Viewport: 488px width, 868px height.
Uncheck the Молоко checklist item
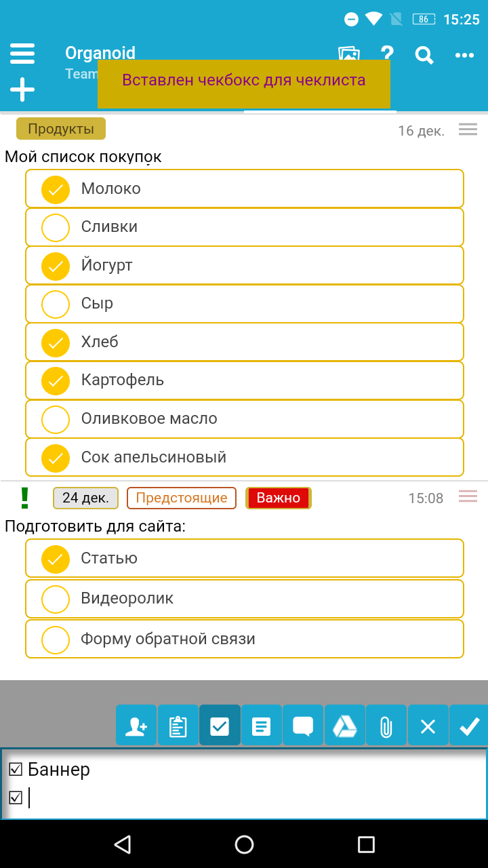pos(56,189)
